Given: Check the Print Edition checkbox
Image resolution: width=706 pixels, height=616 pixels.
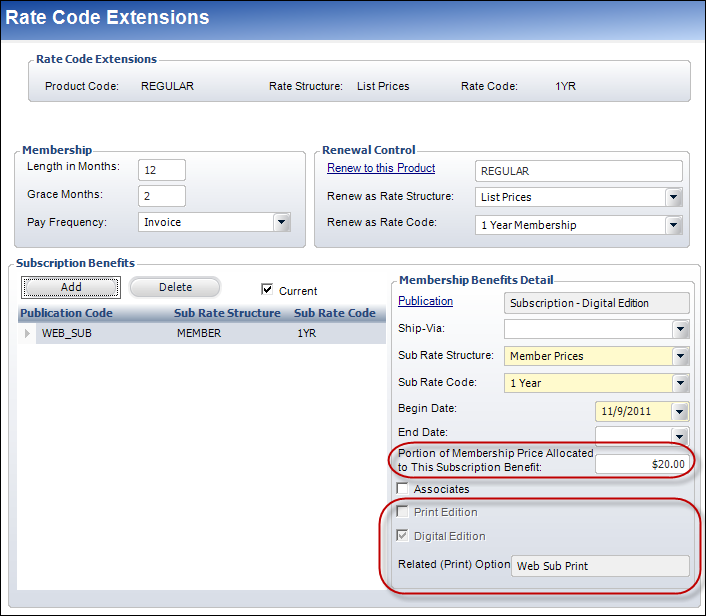Looking at the screenshot, I should tap(403, 512).
